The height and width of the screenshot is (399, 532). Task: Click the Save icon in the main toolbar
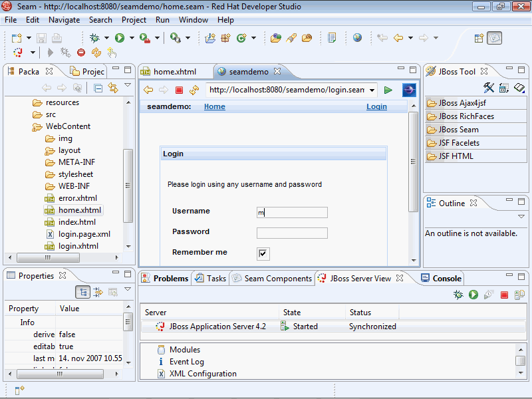(41, 38)
